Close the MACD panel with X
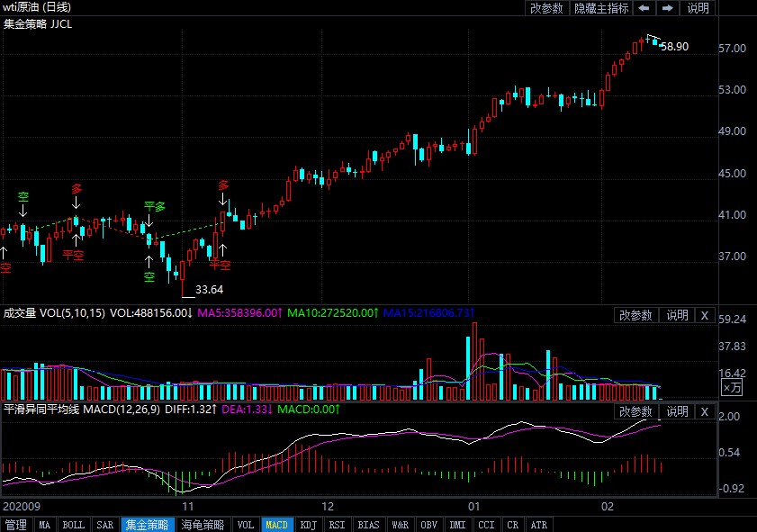Screen dimensions: 757x532 coord(705,411)
